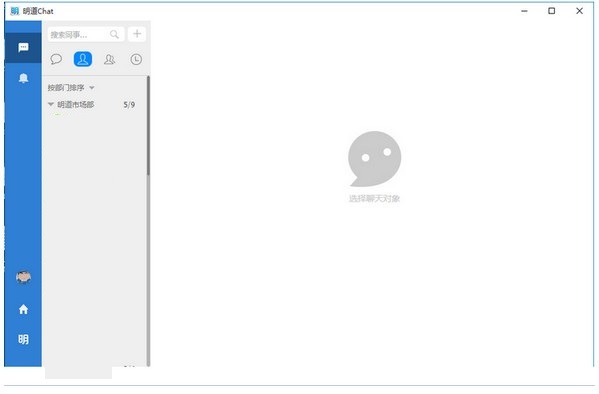Click the 明道Chat title bar logo icon
The width and height of the screenshot is (599, 394).
pyautogui.click(x=15, y=11)
